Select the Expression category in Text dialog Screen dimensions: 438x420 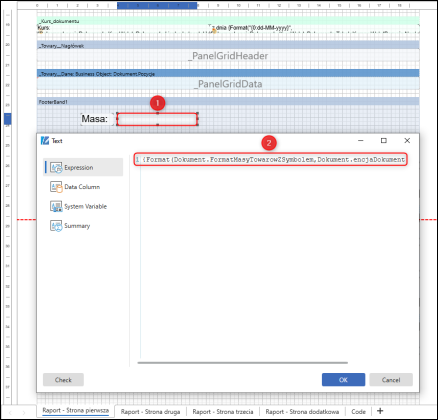83,167
